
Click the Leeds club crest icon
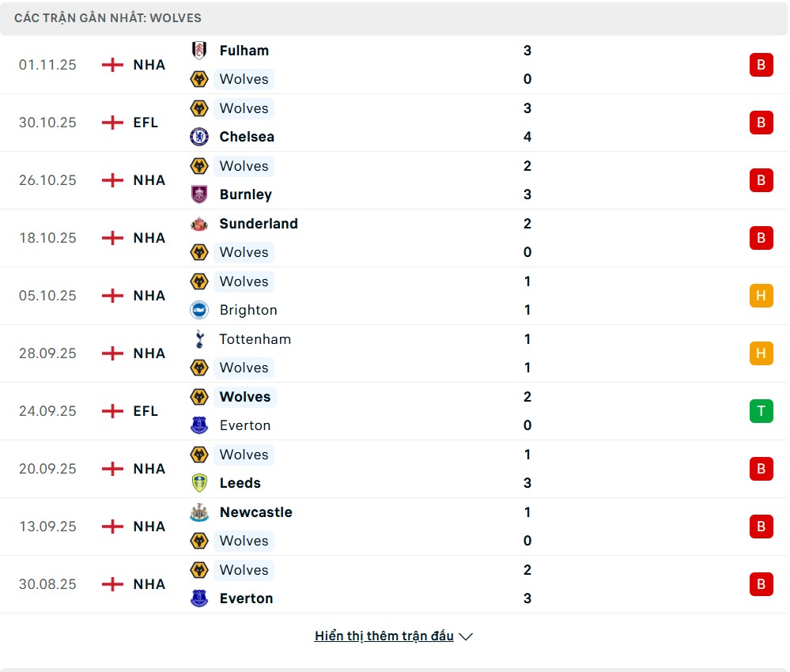point(199,483)
